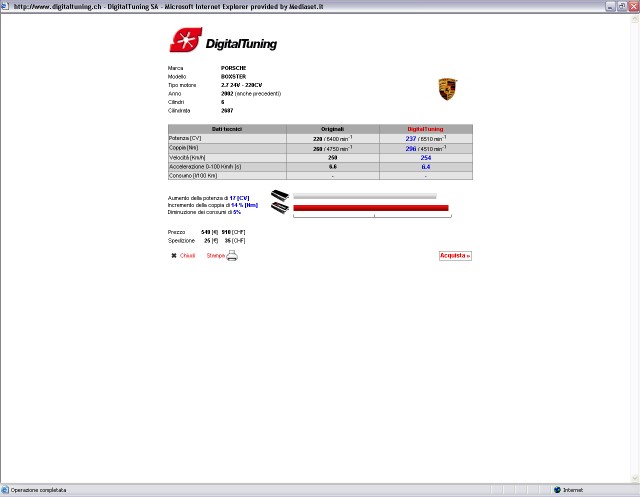Click the chip icon beside the red bar
This screenshot has width=640, height=497.
(279, 208)
